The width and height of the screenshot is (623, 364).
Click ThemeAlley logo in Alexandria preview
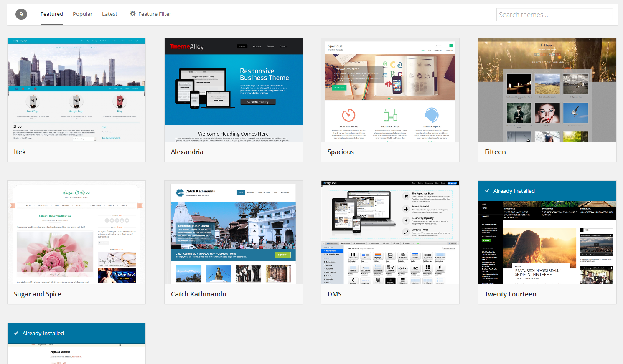pos(187,46)
